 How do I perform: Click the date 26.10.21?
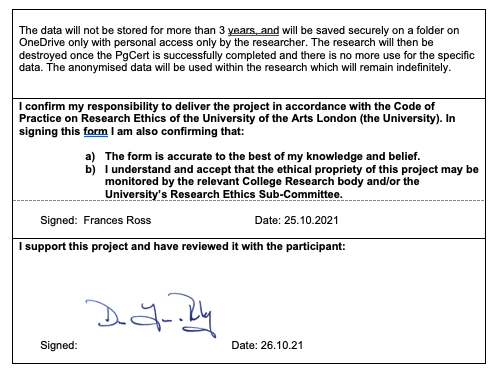(282, 345)
